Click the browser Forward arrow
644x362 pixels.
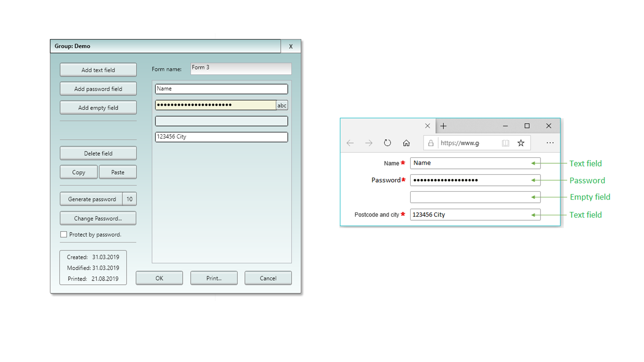pyautogui.click(x=368, y=143)
